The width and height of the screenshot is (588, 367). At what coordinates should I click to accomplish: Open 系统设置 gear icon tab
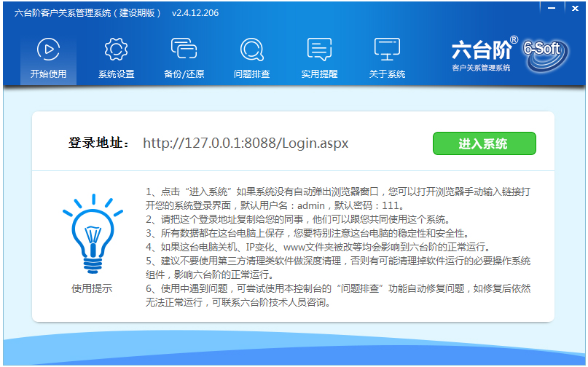click(117, 58)
